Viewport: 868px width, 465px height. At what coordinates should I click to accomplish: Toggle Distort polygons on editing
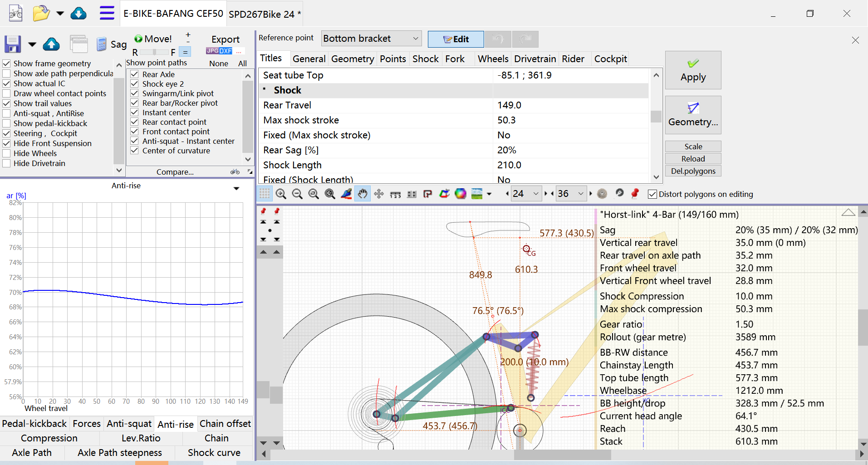[652, 194]
